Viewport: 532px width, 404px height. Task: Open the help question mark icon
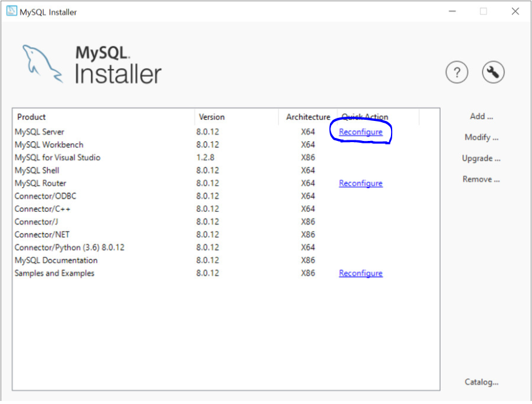click(x=457, y=72)
